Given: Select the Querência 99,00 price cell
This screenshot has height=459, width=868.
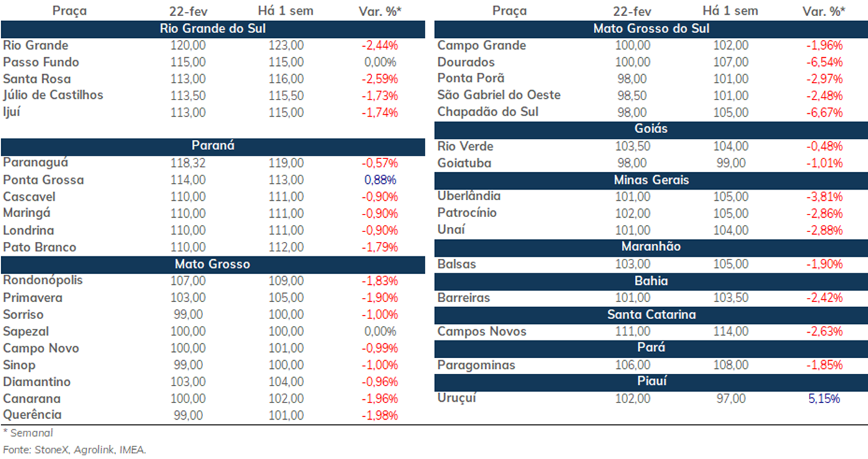Looking at the screenshot, I should [188, 415].
